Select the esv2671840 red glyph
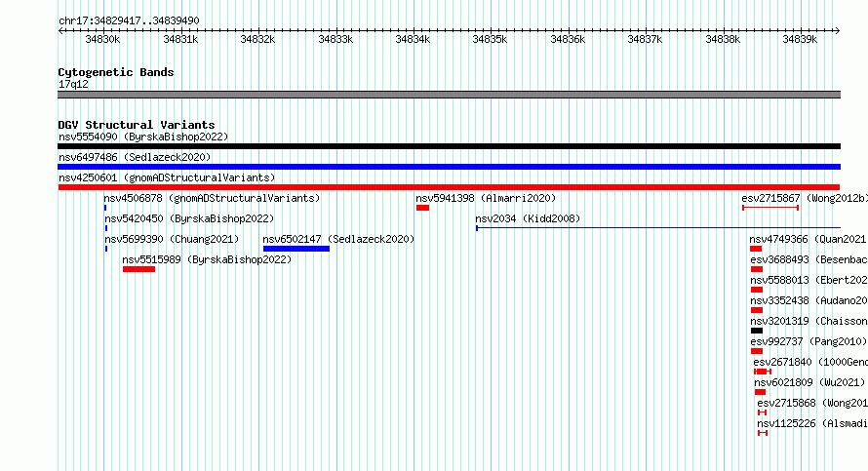 coord(763,372)
